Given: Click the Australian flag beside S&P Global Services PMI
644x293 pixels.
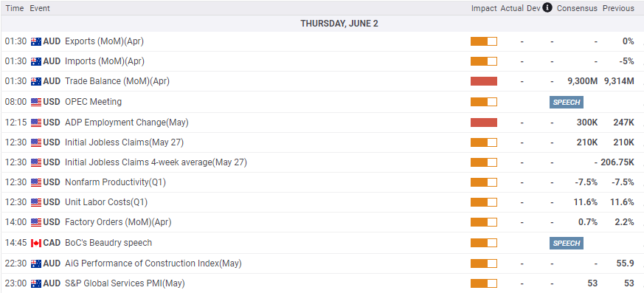Looking at the screenshot, I should [36, 283].
